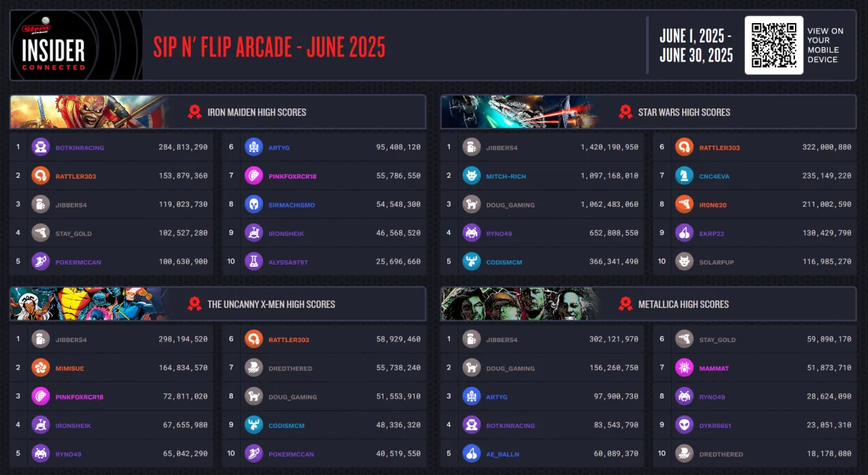The height and width of the screenshot is (475, 868).
Task: Open the QR code for mobile viewing
Action: click(x=774, y=45)
